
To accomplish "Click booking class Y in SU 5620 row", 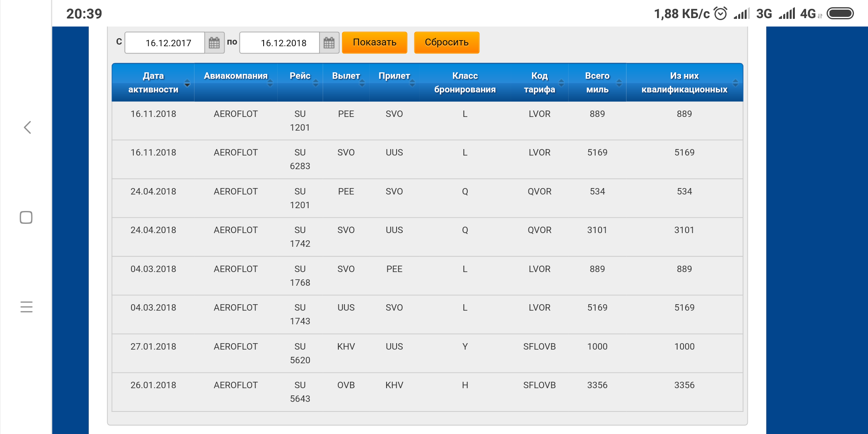I will pos(465,346).
